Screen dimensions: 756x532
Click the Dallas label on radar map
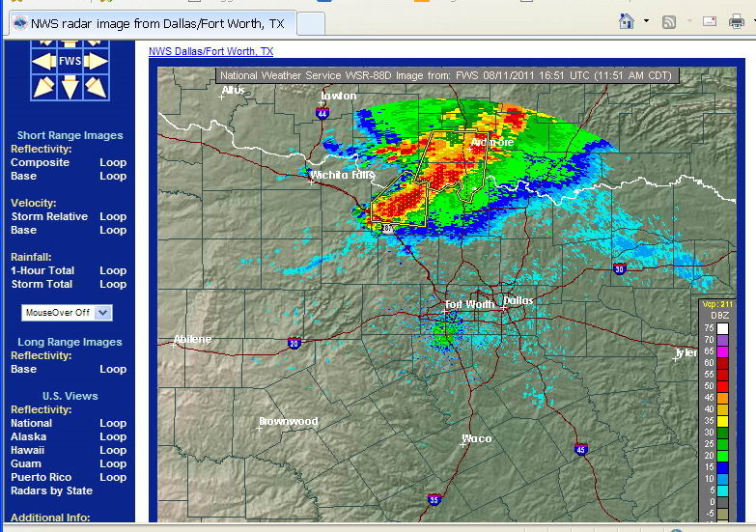tap(518, 300)
